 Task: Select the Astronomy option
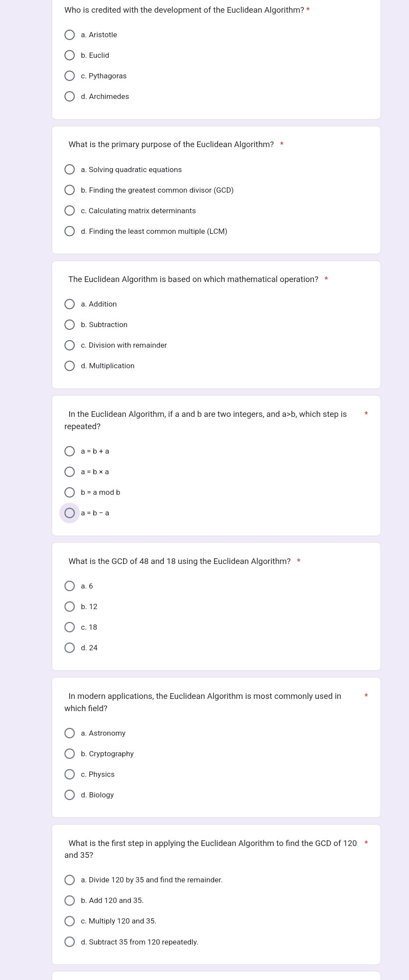point(70,733)
